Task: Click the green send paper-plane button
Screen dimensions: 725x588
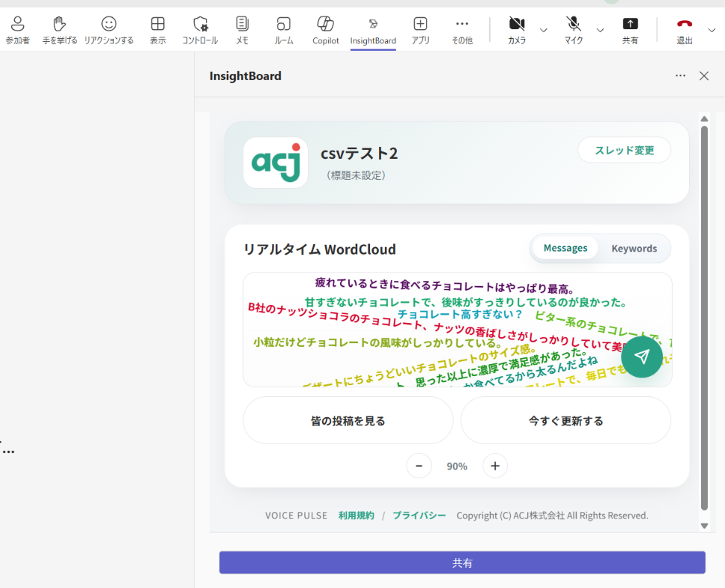Action: pos(641,357)
